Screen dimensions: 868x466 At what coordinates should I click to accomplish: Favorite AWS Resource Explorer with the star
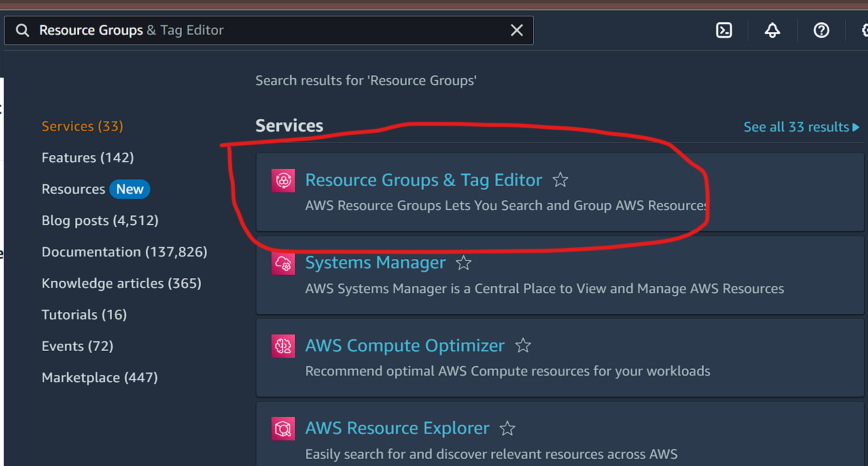click(x=508, y=429)
